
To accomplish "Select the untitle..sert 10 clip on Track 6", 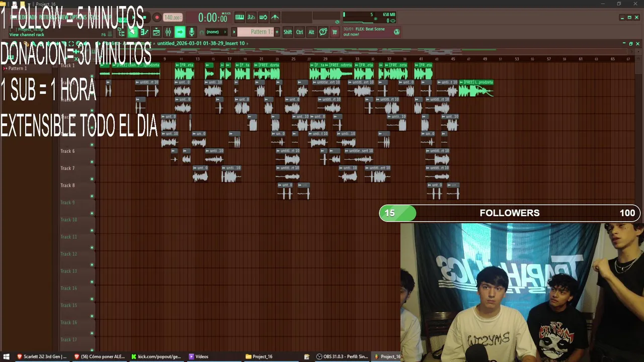I will coord(358,157).
